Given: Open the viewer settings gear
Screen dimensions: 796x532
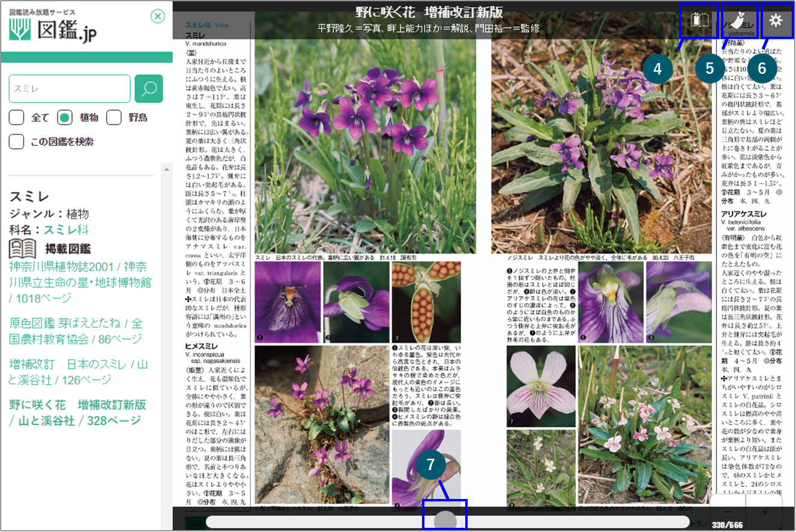Looking at the screenshot, I should pos(776,20).
